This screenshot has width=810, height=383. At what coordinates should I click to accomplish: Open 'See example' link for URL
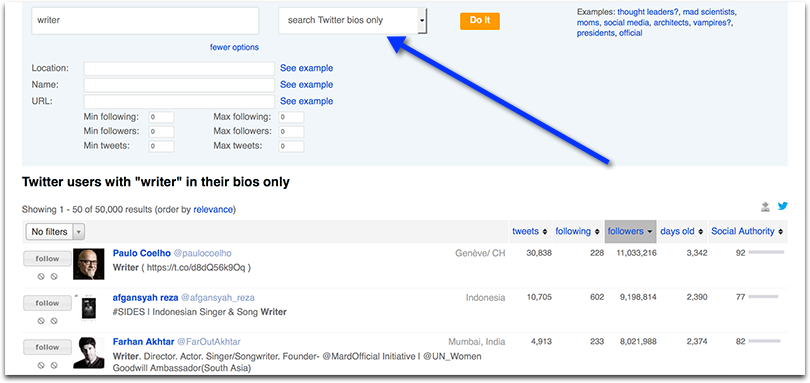coord(306,101)
